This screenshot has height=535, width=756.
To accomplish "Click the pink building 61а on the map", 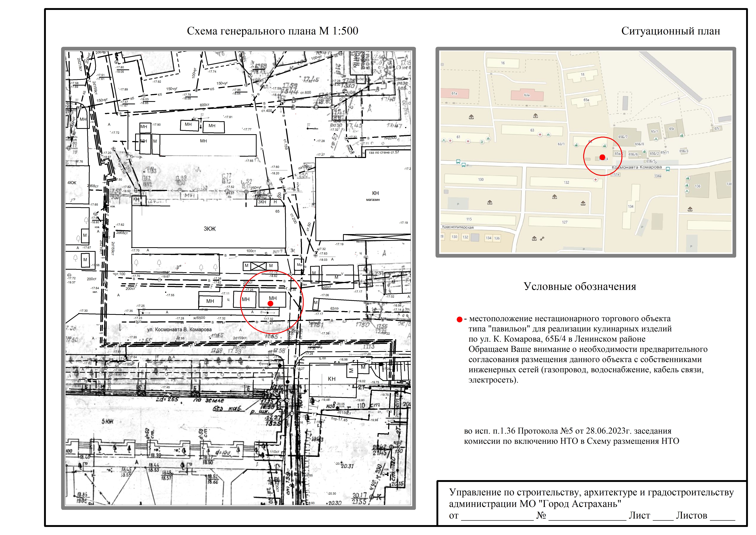I will tap(454, 93).
